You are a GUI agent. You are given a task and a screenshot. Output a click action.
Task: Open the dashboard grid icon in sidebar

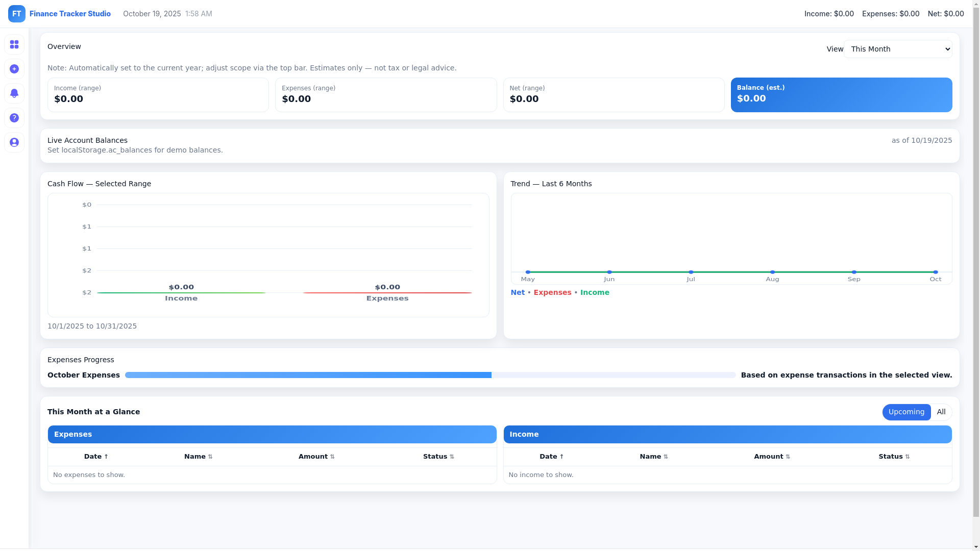(x=14, y=45)
